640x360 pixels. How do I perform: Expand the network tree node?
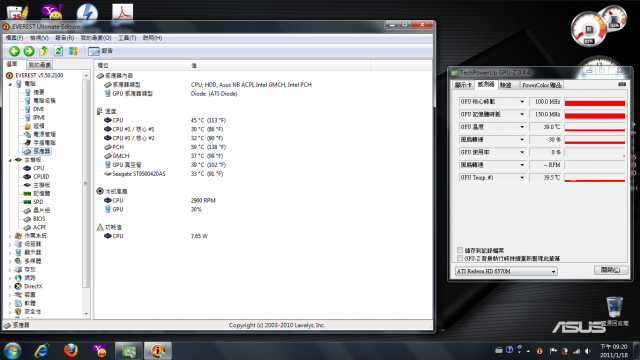click(10, 278)
